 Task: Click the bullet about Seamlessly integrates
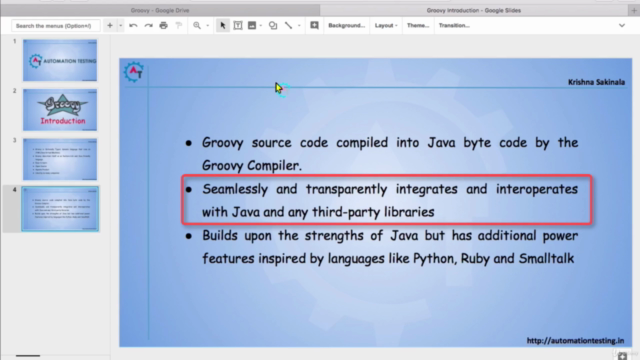coord(390,200)
